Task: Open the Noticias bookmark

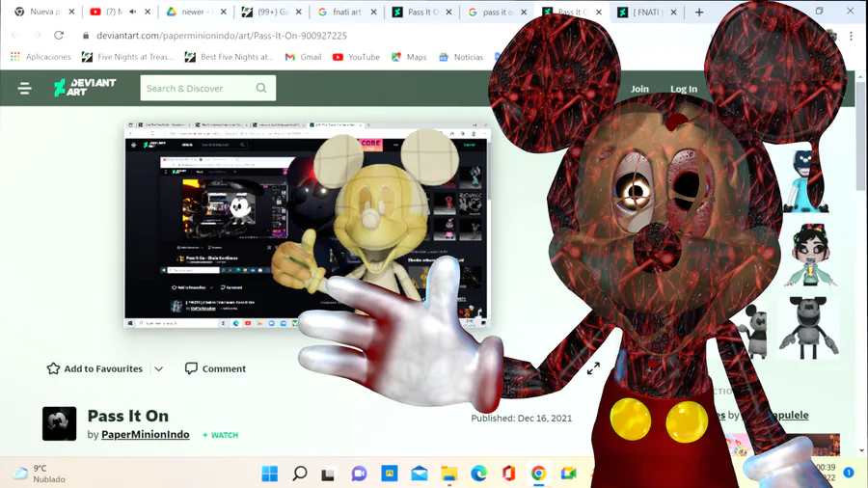Action: point(461,57)
